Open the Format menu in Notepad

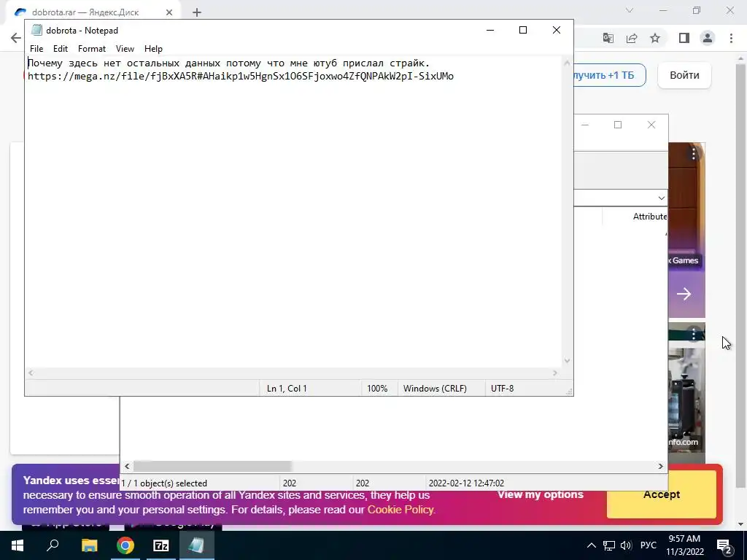pos(91,49)
